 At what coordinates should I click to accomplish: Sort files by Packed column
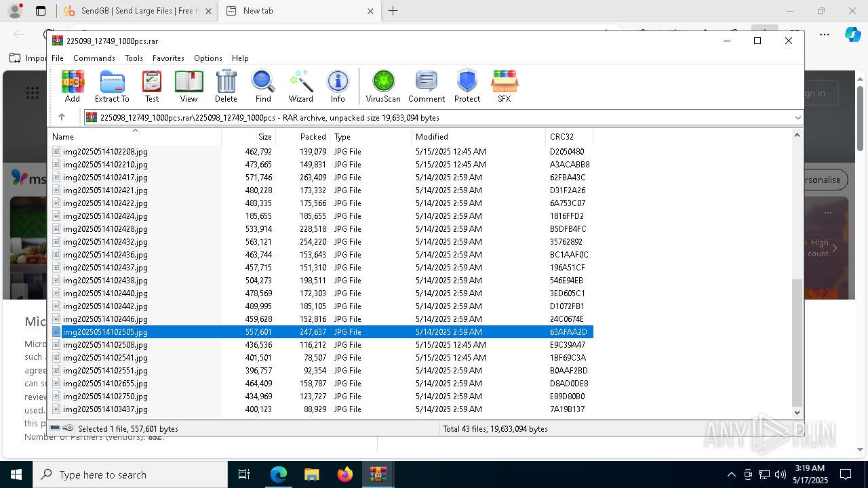coord(303,136)
